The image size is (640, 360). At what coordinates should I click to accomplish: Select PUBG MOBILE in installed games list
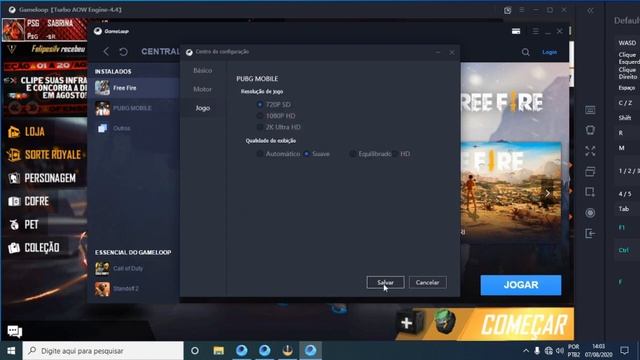133,108
